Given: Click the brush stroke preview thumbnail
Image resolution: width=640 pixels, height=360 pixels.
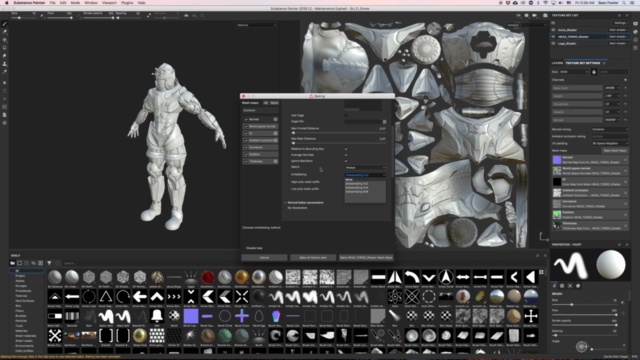Looking at the screenshot, I should pyautogui.click(x=571, y=264).
